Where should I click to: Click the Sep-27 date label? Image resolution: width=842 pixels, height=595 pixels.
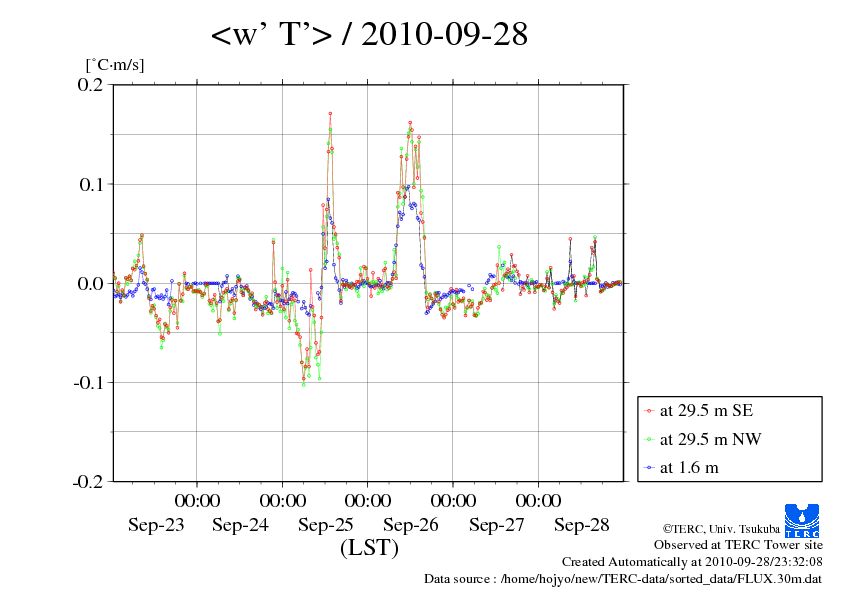coord(497,525)
